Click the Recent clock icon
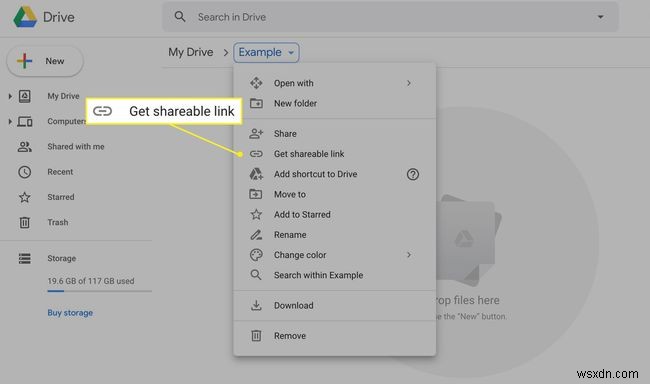Image resolution: width=650 pixels, height=384 pixels. pos(25,172)
